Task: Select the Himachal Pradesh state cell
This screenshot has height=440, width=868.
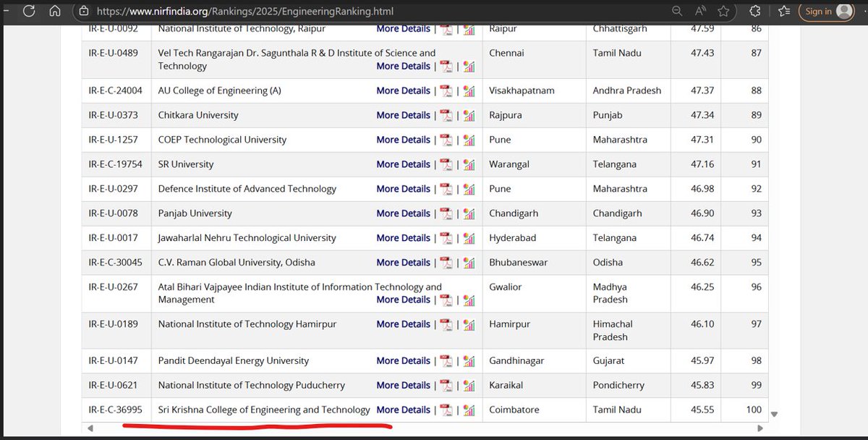Action: 613,331
